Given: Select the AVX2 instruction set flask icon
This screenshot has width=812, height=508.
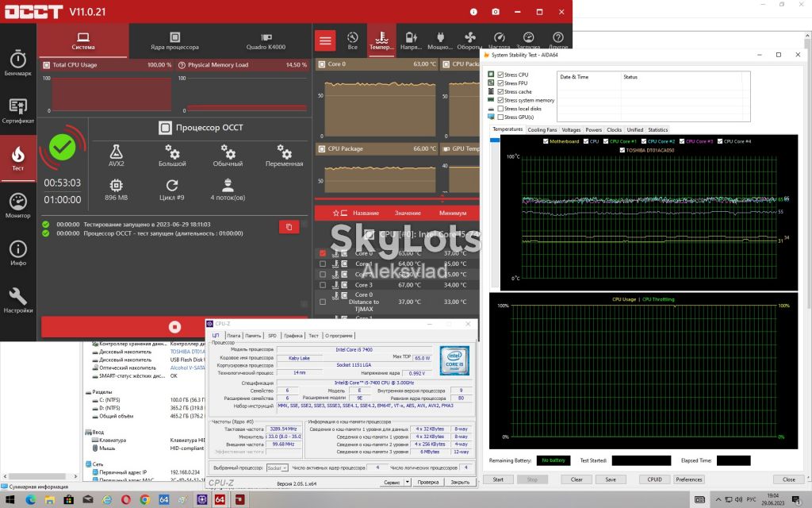Looking at the screenshot, I should tap(116, 156).
